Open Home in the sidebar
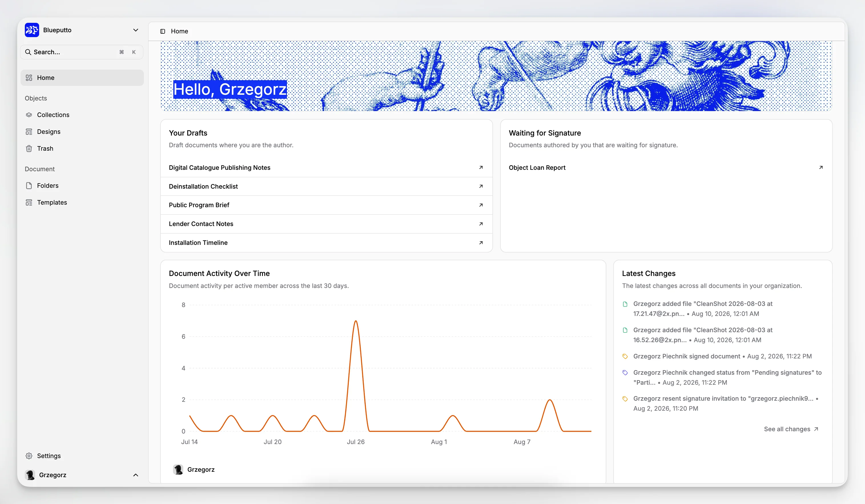Viewport: 865px width, 504px height. point(82,78)
